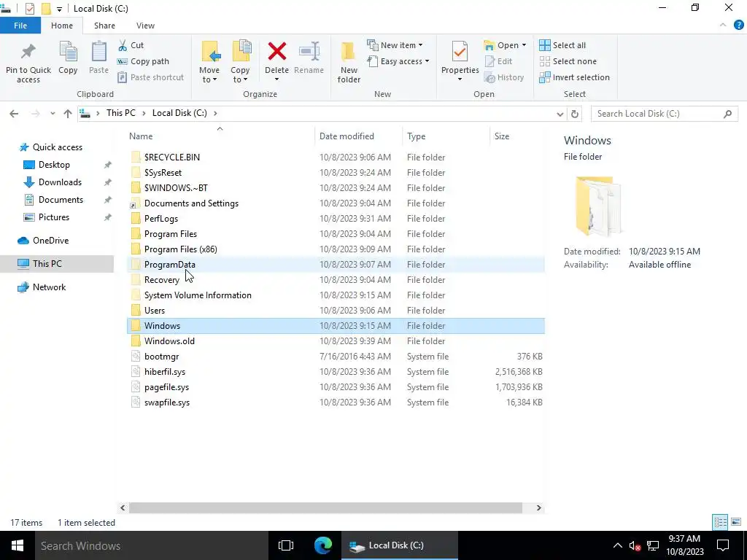This screenshot has width=747, height=560.
Task: Click Edit in the Open group
Action: coord(498,61)
